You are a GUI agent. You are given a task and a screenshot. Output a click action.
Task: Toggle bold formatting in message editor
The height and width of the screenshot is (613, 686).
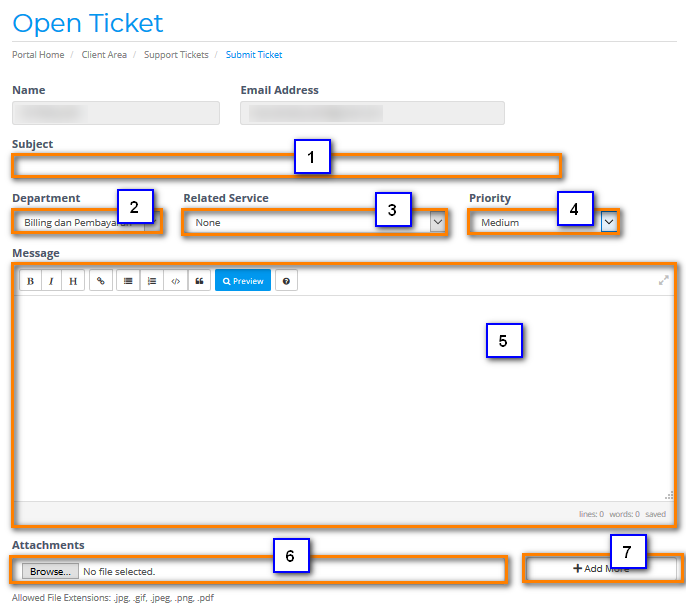tap(30, 281)
